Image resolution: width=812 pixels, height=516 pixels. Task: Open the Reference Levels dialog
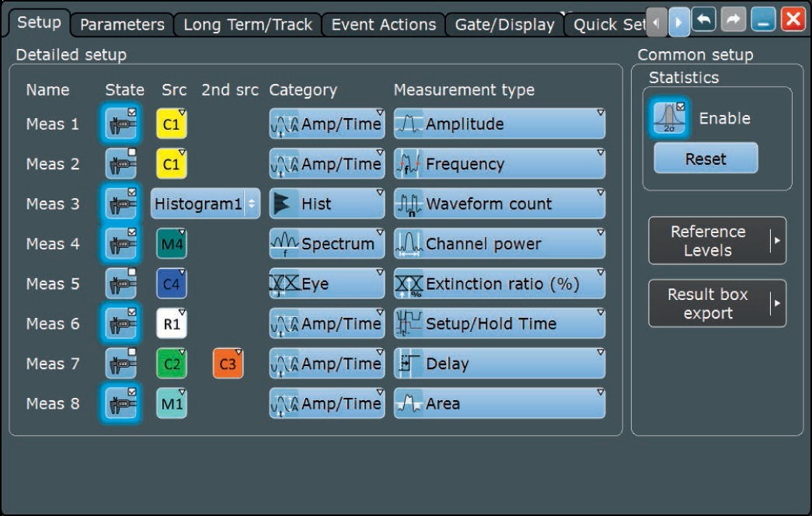[x=716, y=241]
